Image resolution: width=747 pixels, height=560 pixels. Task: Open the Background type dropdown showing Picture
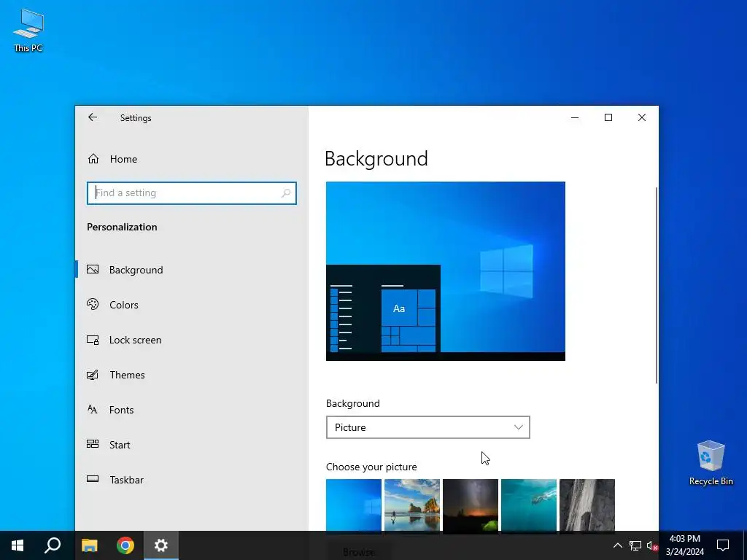tap(427, 427)
